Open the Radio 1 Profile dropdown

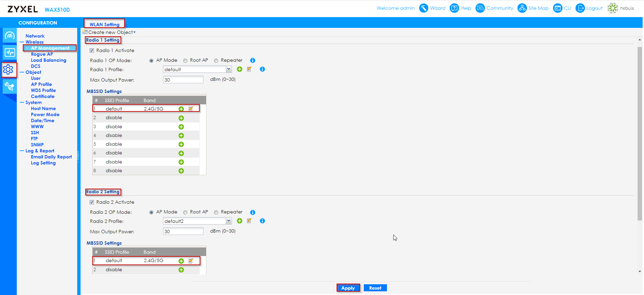pyautogui.click(x=229, y=69)
